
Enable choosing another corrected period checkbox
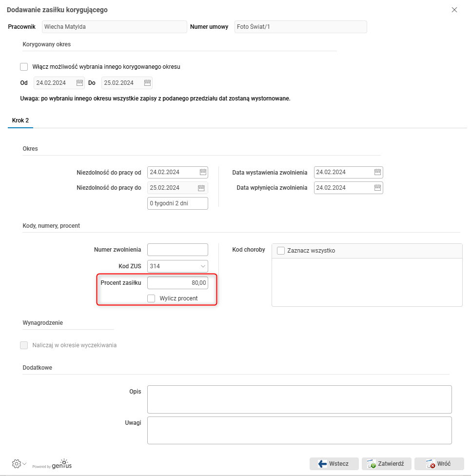click(x=24, y=67)
